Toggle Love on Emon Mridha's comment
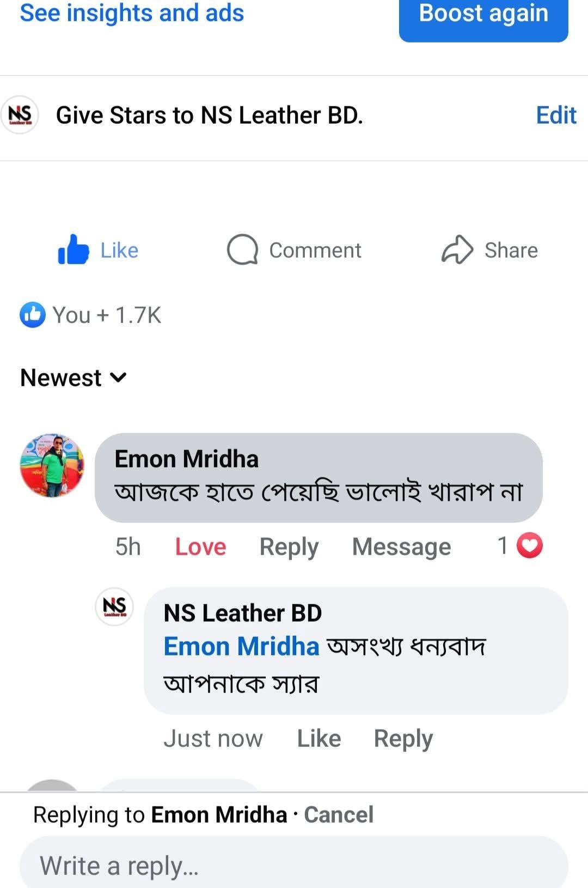 pos(200,546)
